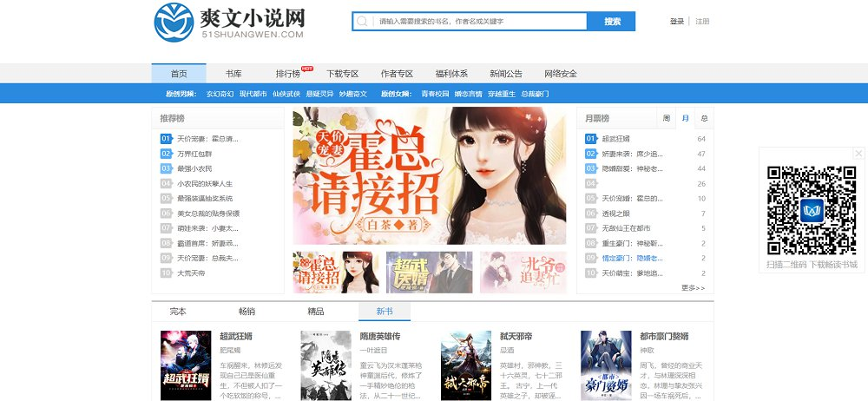The width and height of the screenshot is (868, 401).
Task: Switch 月票榜 to weekly 周 tab
Action: point(666,118)
